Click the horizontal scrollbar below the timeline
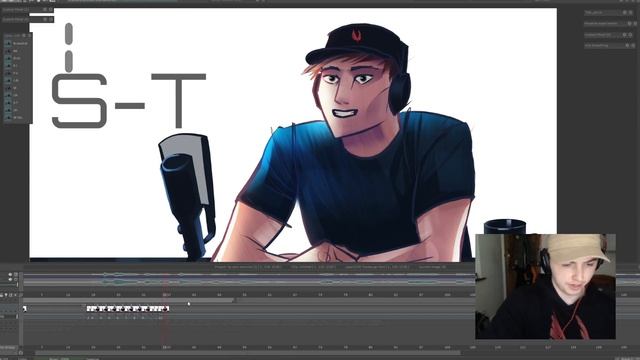This screenshot has height=360, width=640. tap(248, 353)
